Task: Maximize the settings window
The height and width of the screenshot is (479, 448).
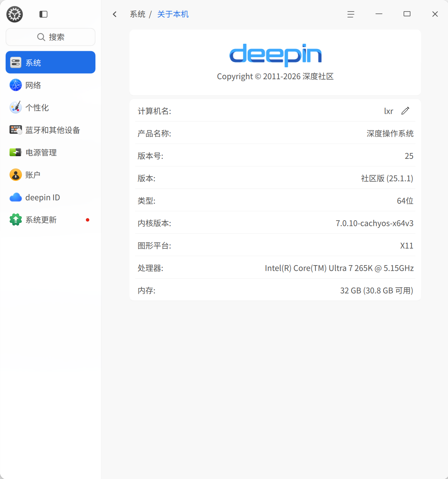Action: [407, 14]
